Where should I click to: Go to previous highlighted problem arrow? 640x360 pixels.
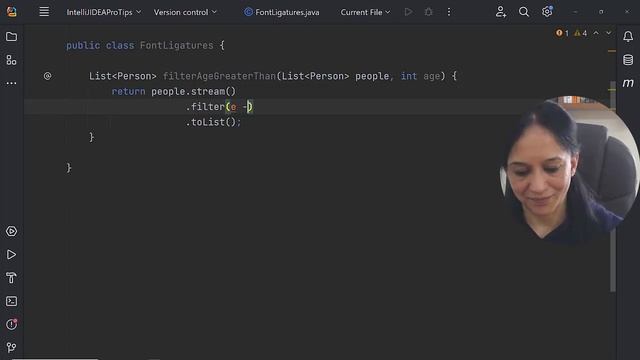(596, 33)
